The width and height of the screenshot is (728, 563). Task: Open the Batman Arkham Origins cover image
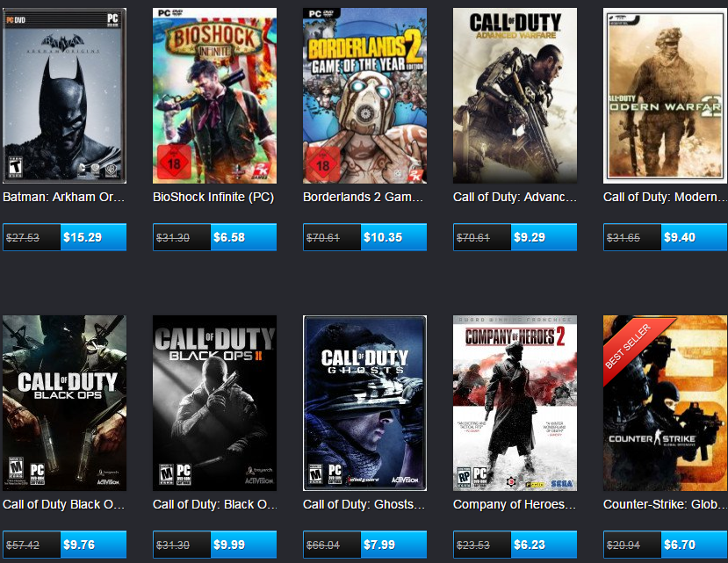[x=64, y=95]
